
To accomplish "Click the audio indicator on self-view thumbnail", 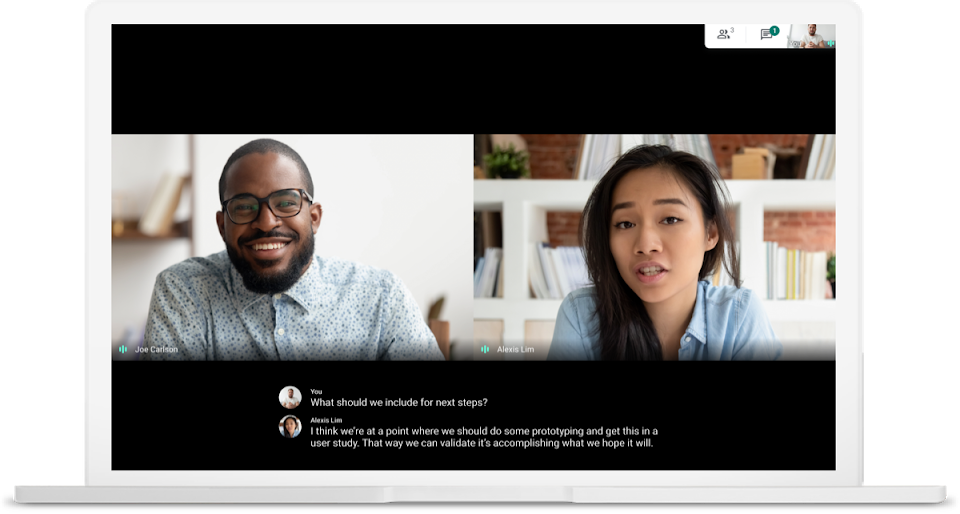I will pyautogui.click(x=829, y=44).
